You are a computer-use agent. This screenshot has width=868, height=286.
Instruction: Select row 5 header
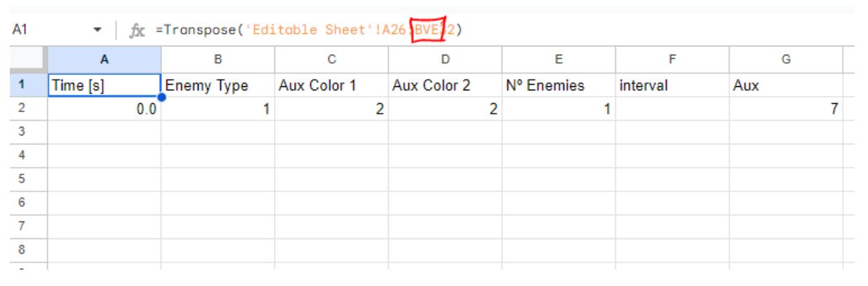tap(22, 177)
